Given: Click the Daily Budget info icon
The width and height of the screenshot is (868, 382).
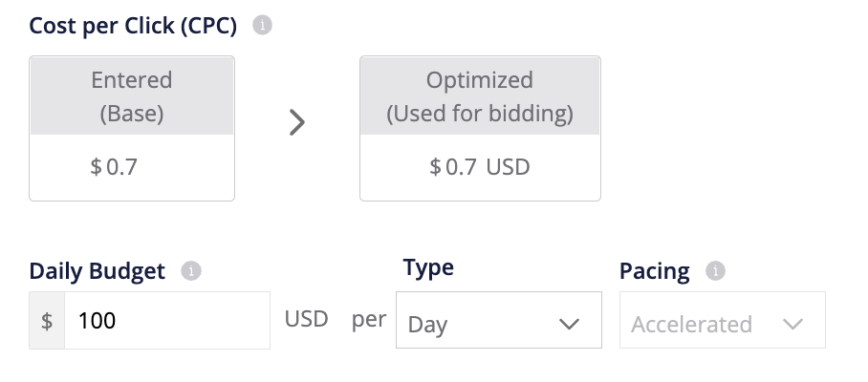Looking at the screenshot, I should click(x=191, y=271).
